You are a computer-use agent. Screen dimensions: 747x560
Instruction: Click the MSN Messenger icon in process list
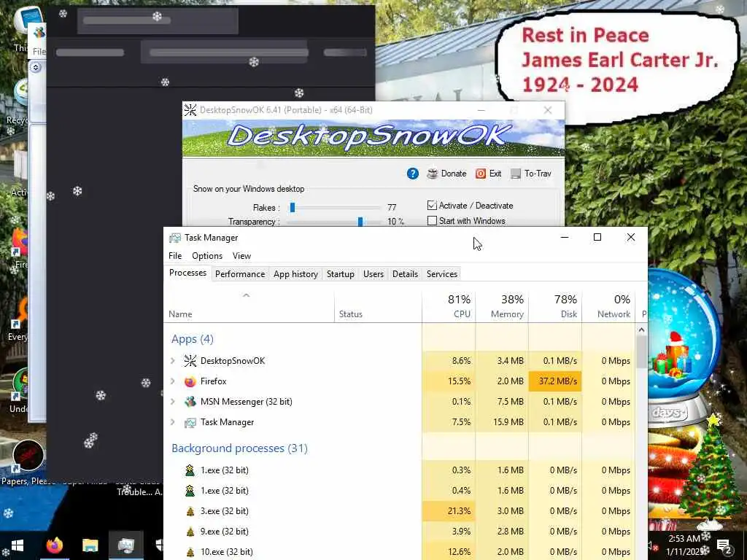pos(190,402)
